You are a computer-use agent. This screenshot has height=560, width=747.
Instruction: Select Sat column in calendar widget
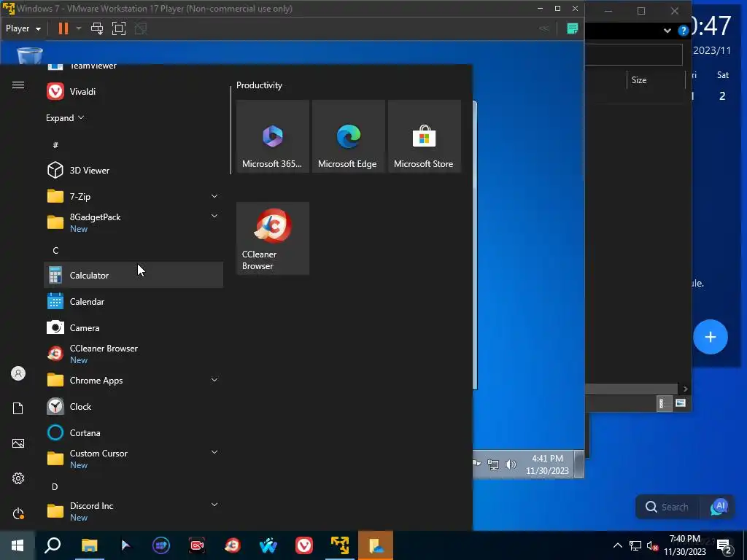pos(723,75)
